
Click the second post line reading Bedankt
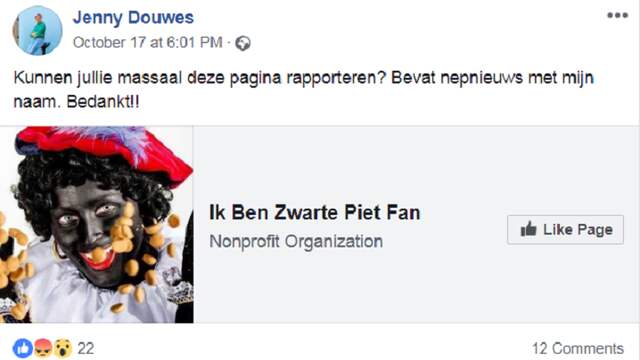coord(77,102)
